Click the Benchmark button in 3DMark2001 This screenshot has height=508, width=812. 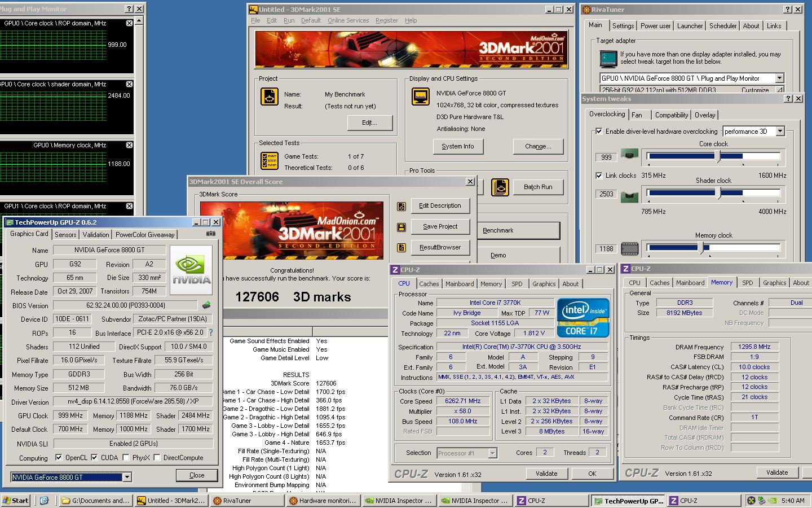518,230
